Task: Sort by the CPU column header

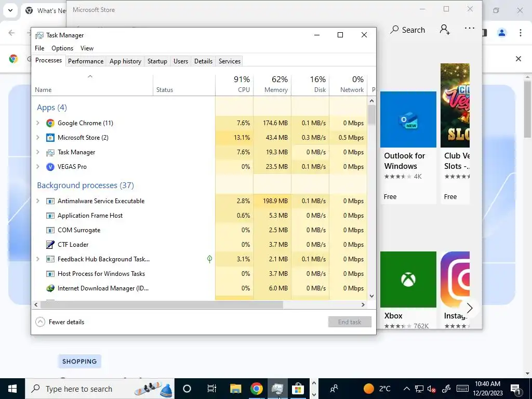Action: click(x=234, y=85)
